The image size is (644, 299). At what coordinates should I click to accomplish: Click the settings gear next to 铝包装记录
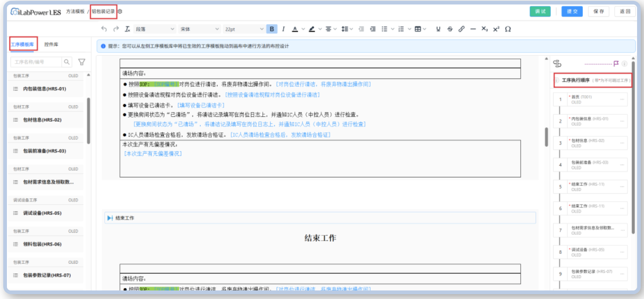point(120,11)
